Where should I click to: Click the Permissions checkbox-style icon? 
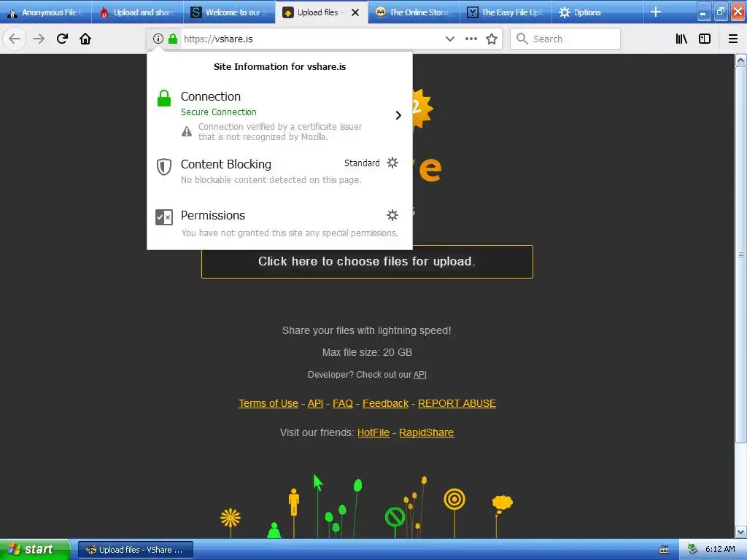coord(164,217)
